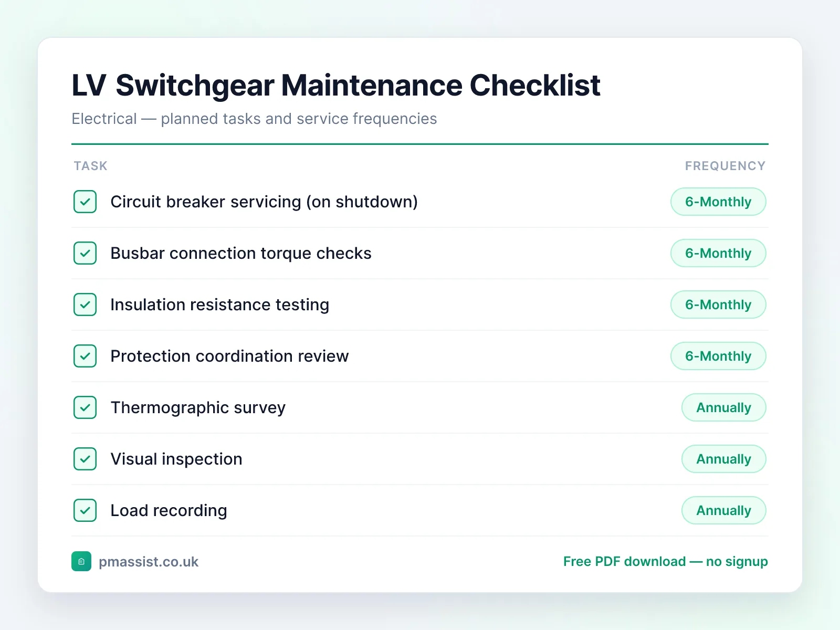
Task: Click the Electrical planned tasks subtitle
Action: click(x=254, y=119)
